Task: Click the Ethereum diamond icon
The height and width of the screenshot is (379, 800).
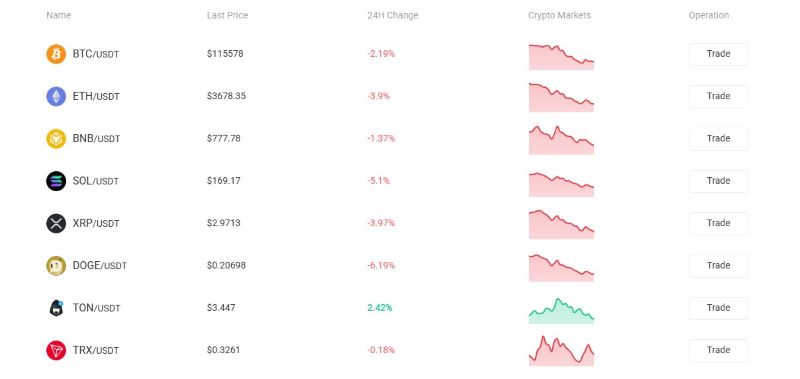Action: tap(56, 96)
